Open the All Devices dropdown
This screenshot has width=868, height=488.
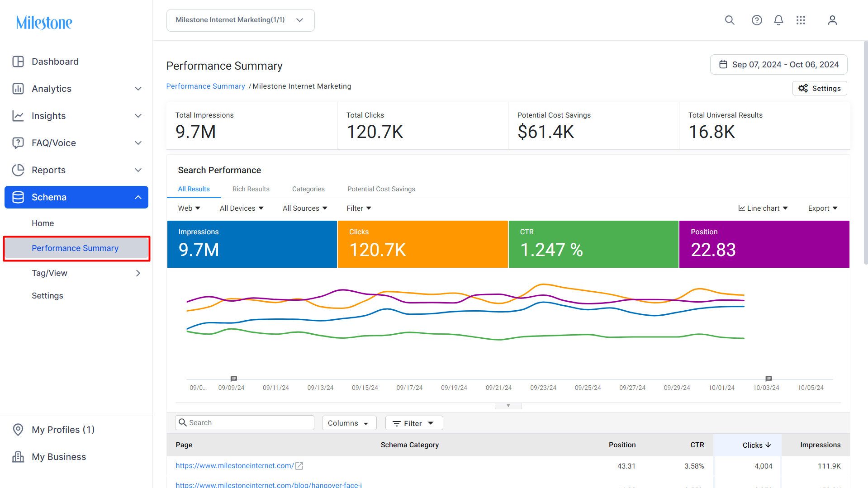pyautogui.click(x=242, y=208)
